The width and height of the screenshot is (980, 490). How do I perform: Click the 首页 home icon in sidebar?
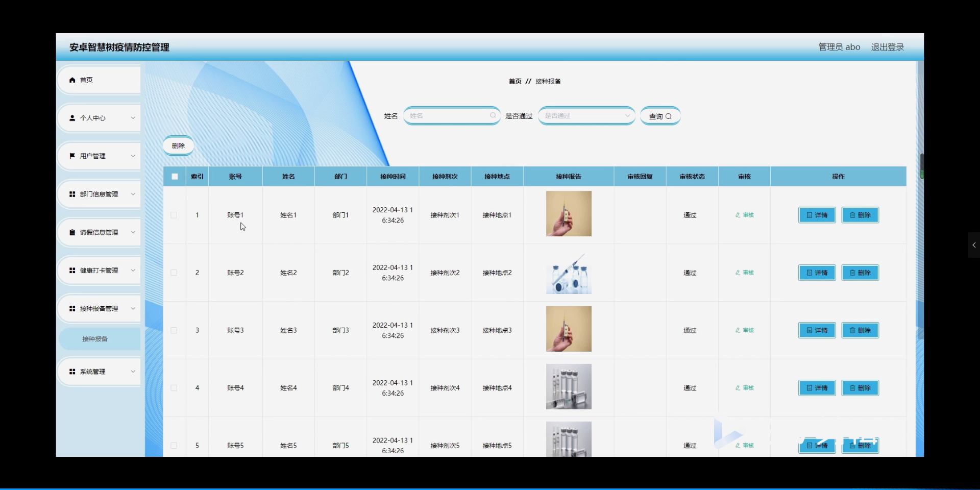point(72,80)
